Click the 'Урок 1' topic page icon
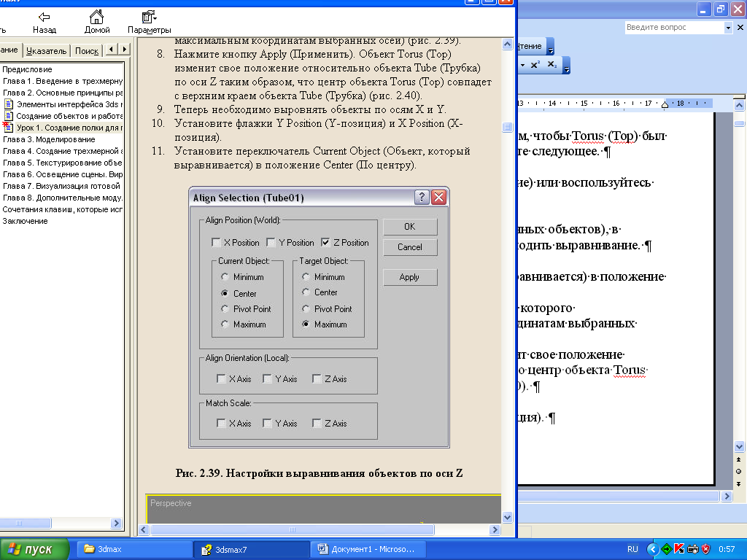 tap(7, 127)
